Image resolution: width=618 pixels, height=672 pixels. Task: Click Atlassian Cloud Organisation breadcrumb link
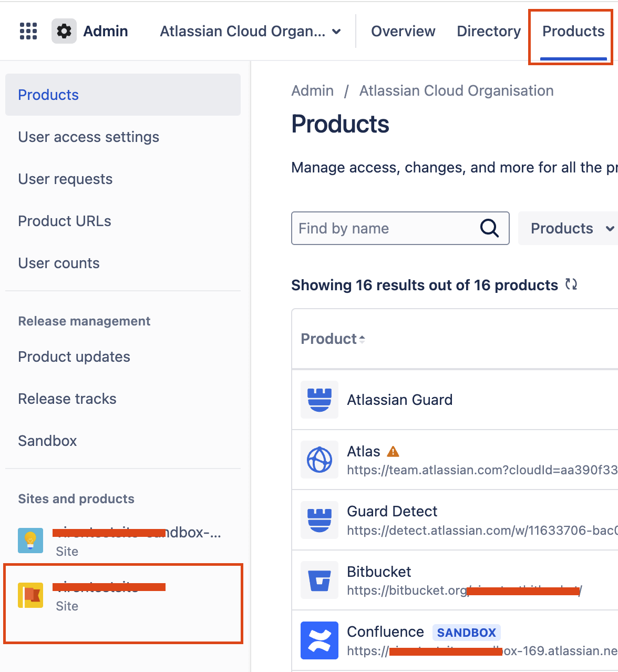(x=456, y=90)
